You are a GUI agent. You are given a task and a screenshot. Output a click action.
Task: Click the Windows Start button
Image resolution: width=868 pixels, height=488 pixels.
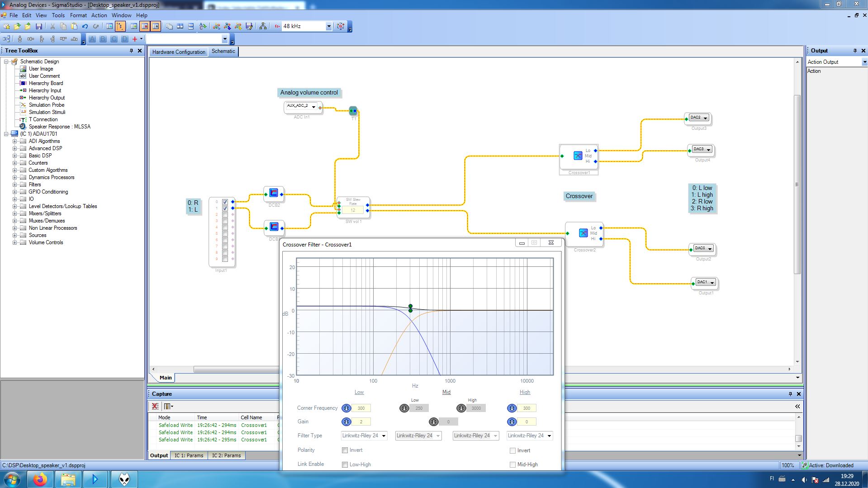12,479
